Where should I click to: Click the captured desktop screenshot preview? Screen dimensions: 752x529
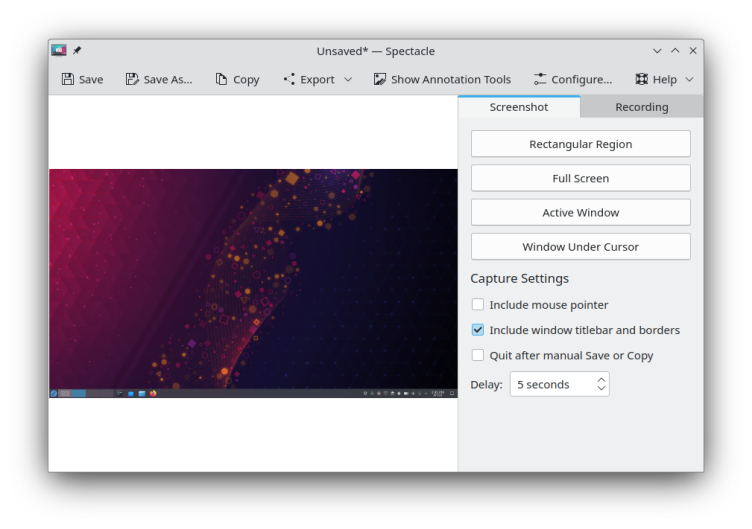click(253, 283)
